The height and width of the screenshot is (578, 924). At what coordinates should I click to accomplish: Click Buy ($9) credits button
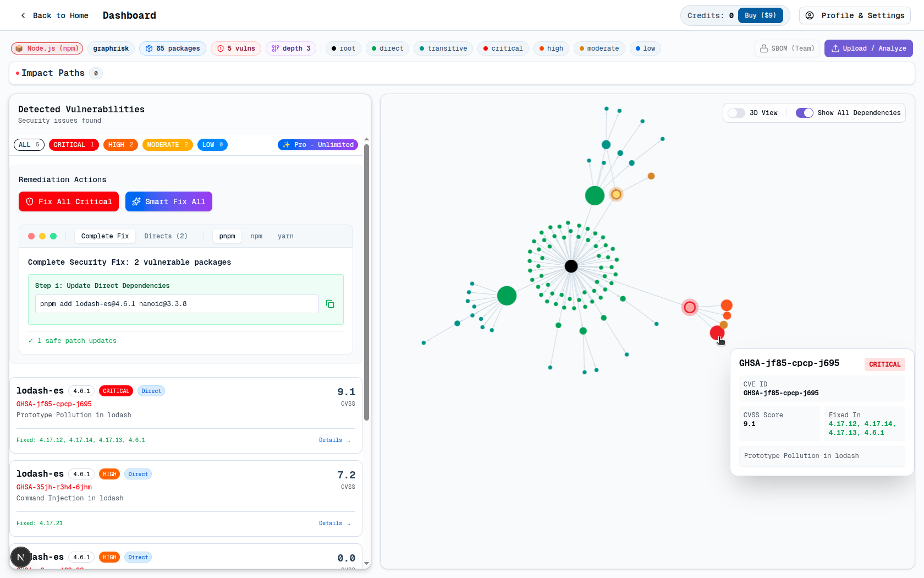pyautogui.click(x=760, y=15)
